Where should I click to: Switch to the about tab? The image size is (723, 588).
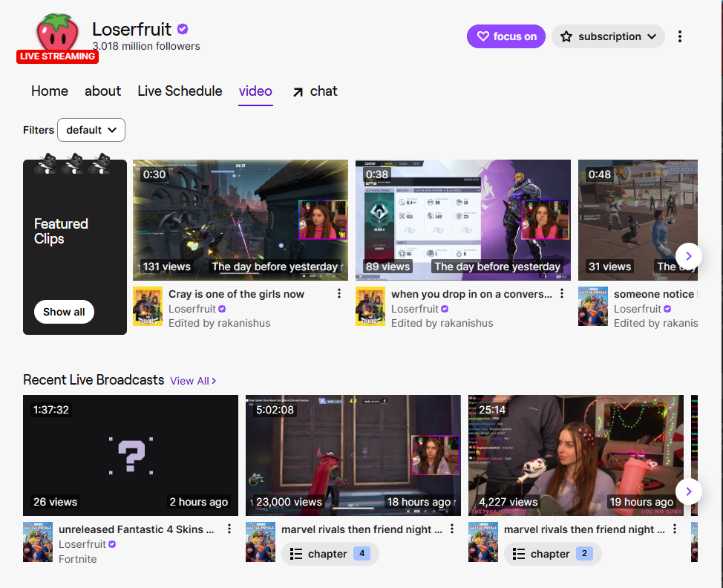click(x=103, y=91)
